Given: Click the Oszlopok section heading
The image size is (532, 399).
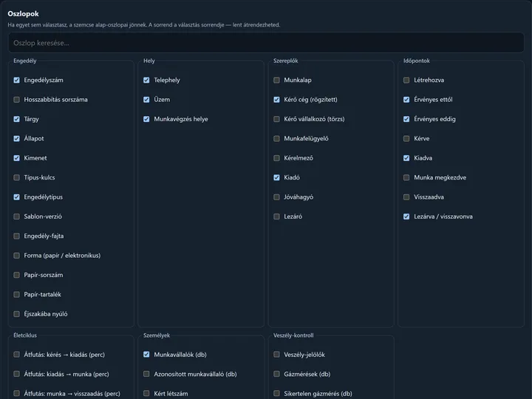Looking at the screenshot, I should pos(23,14).
